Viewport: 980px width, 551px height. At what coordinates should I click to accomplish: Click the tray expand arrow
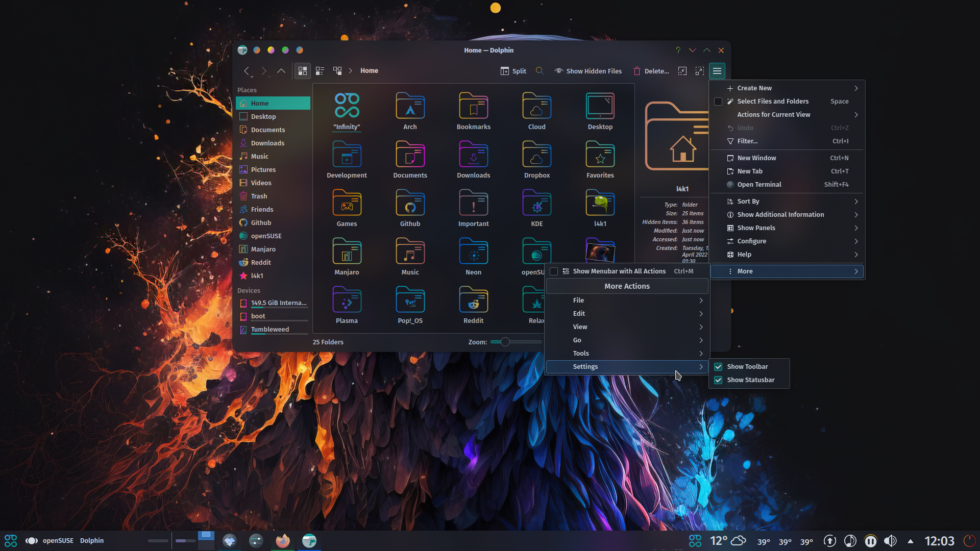911,541
